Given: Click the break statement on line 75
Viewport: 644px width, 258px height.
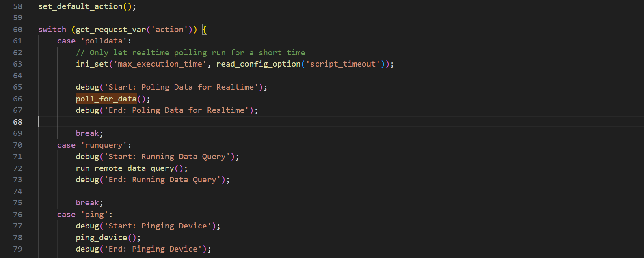Looking at the screenshot, I should pos(88,203).
